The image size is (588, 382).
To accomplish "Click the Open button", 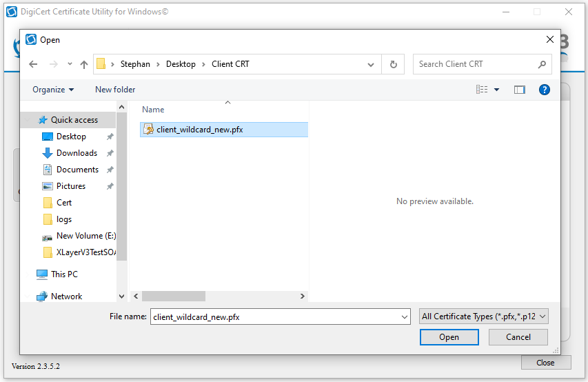I will coord(449,337).
